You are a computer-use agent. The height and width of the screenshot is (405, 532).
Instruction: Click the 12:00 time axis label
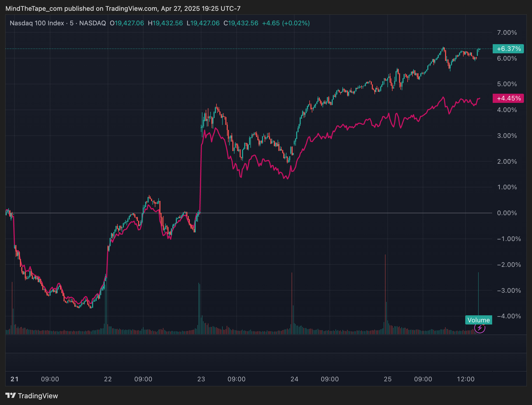click(465, 379)
